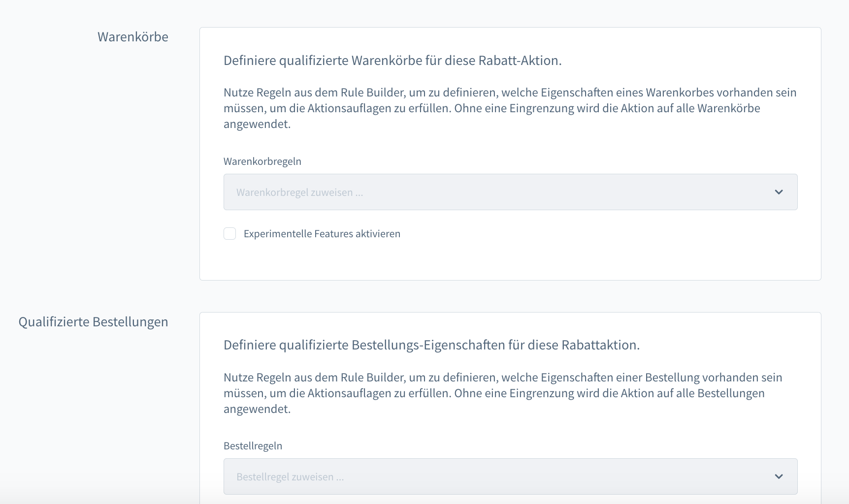The image size is (849, 504).
Task: Click the chevron in the Warenkorbregeln dropdown
Action: pyautogui.click(x=779, y=192)
